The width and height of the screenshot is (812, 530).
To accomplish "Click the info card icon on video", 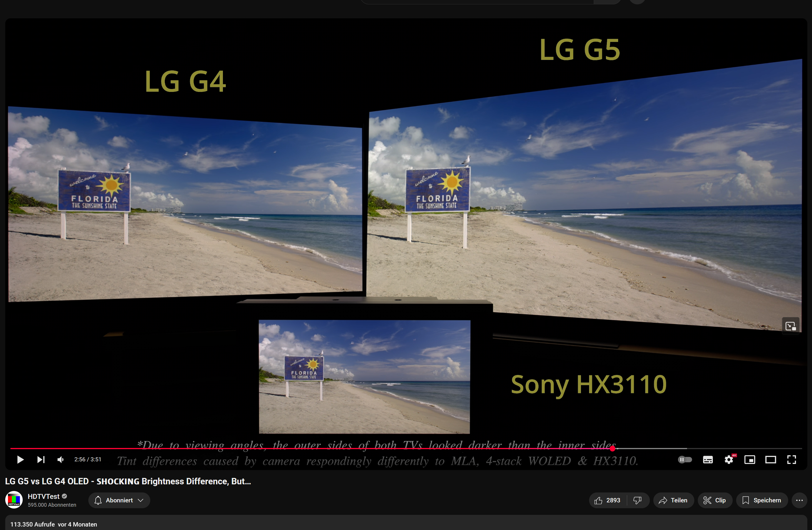I will click(790, 326).
